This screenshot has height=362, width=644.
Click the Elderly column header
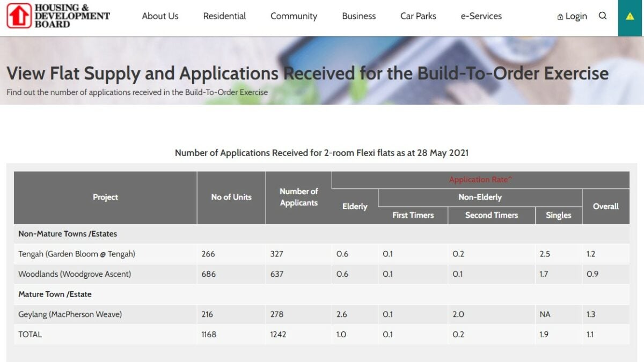355,206
